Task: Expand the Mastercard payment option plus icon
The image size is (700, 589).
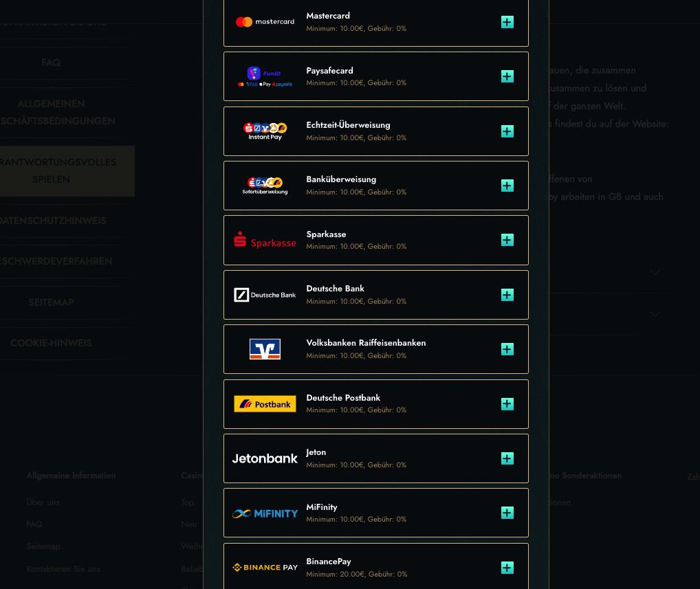Action: click(x=507, y=22)
